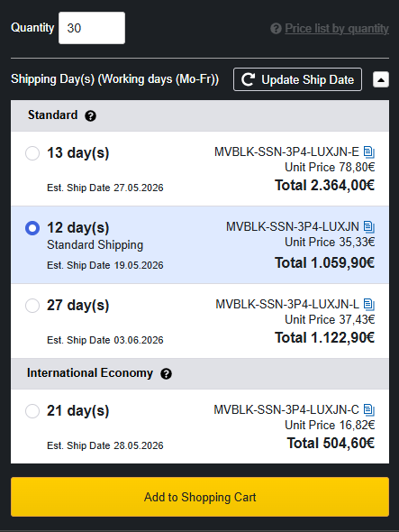
Task: Click Total 504,60€ value
Action: coord(331,443)
